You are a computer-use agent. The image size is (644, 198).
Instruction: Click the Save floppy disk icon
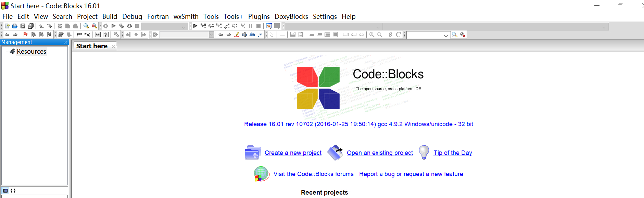[x=23, y=26]
